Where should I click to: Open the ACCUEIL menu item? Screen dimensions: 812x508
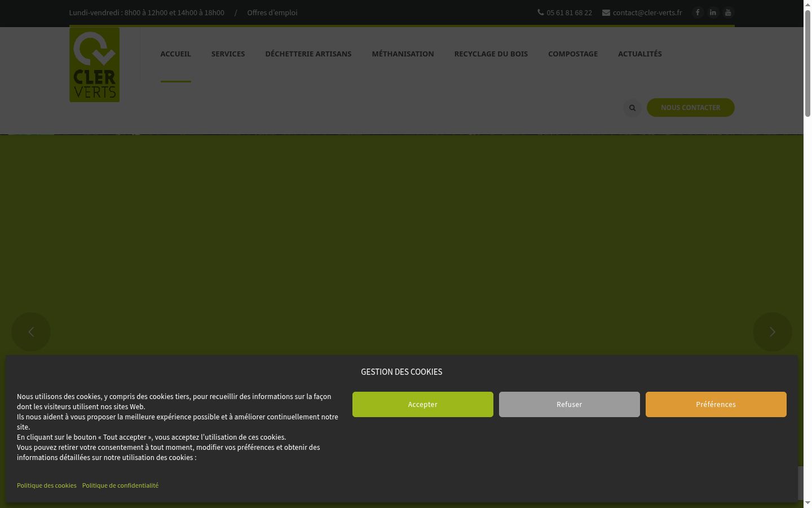175,54
